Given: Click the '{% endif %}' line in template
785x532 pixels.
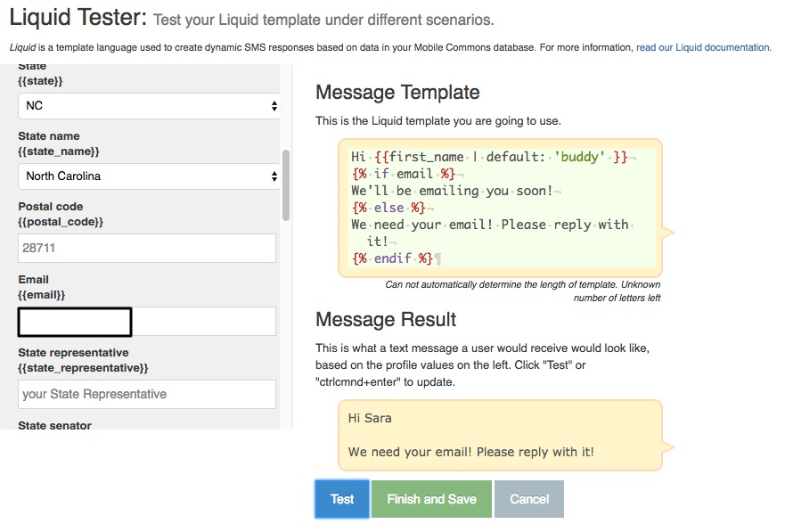Looking at the screenshot, I should 392,258.
